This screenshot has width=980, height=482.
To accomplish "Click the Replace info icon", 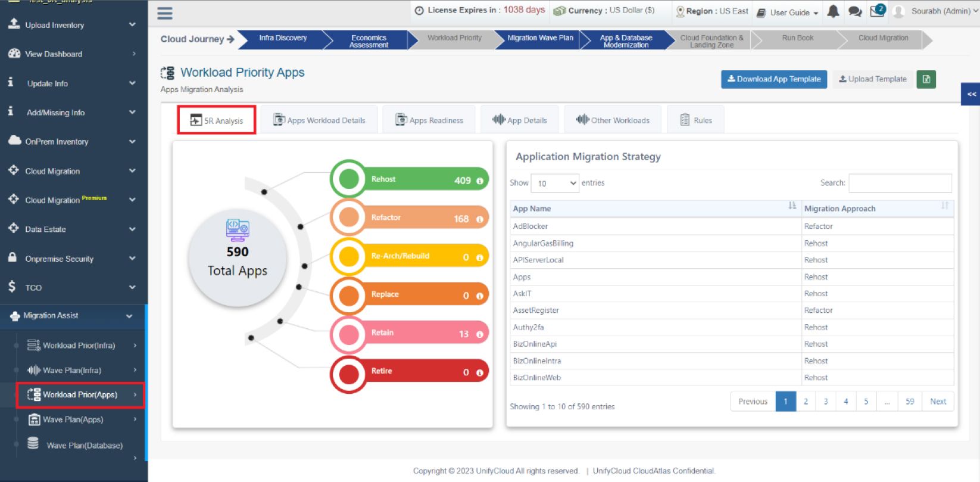I will [480, 296].
